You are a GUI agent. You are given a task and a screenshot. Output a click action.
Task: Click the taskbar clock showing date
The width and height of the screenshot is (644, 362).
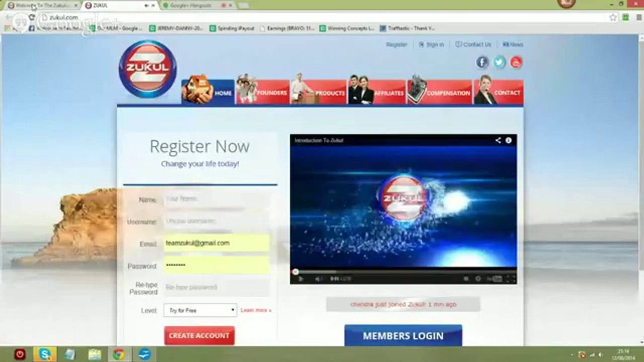[x=623, y=354]
